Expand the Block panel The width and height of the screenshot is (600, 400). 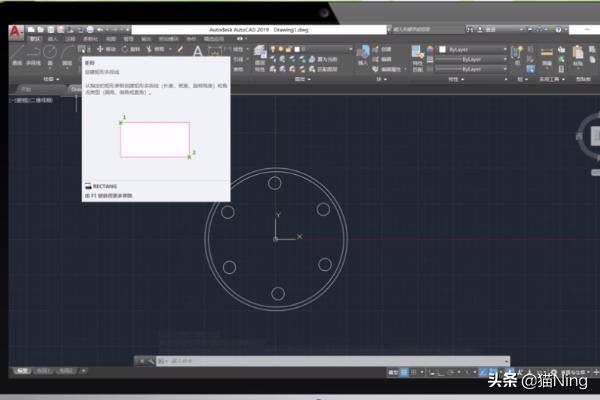pyautogui.click(x=381, y=79)
